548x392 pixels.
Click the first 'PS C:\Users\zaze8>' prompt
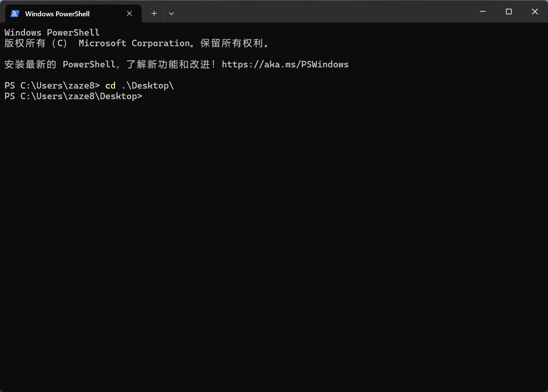(52, 86)
